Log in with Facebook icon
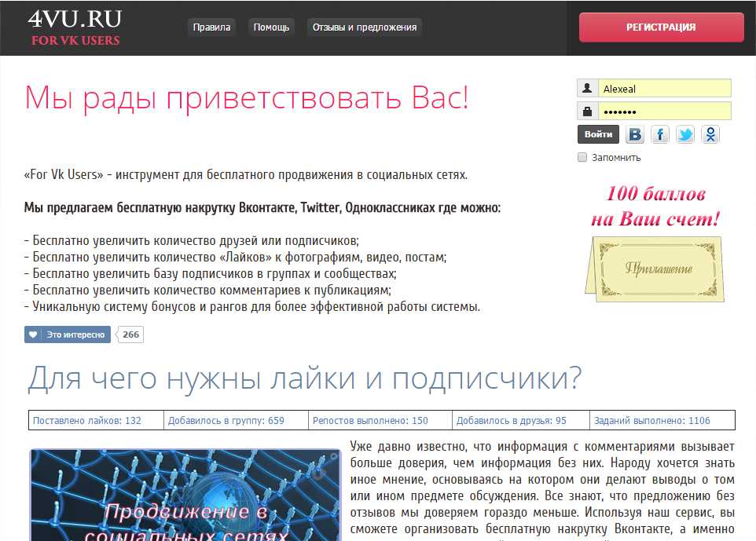 point(660,134)
